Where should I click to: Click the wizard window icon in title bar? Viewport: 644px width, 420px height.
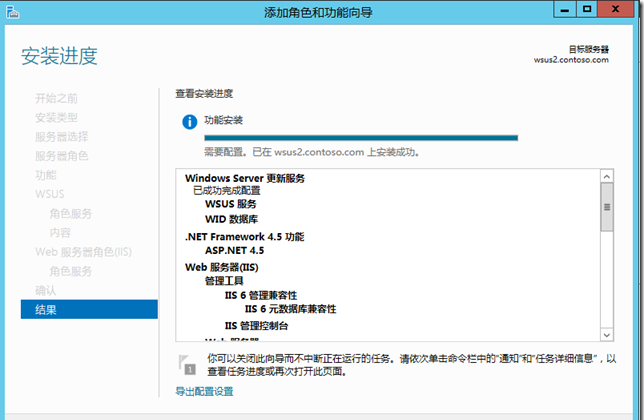click(12, 12)
